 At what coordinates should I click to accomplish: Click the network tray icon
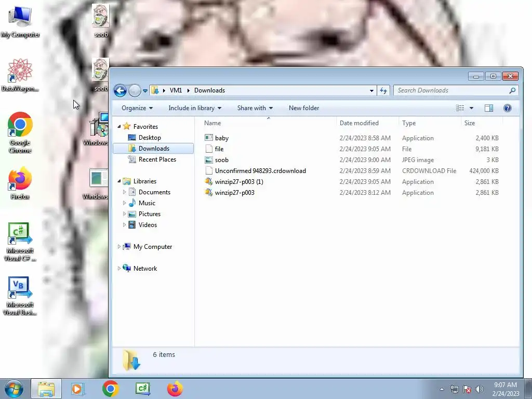(454, 389)
